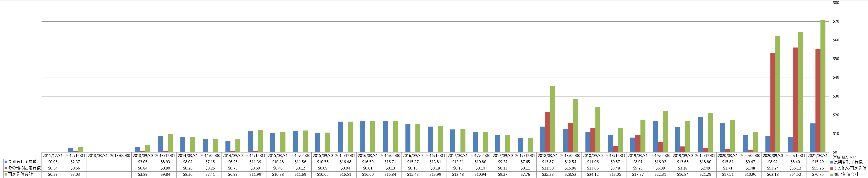
Task: Select cell showing $28.52
Action: click(571, 175)
